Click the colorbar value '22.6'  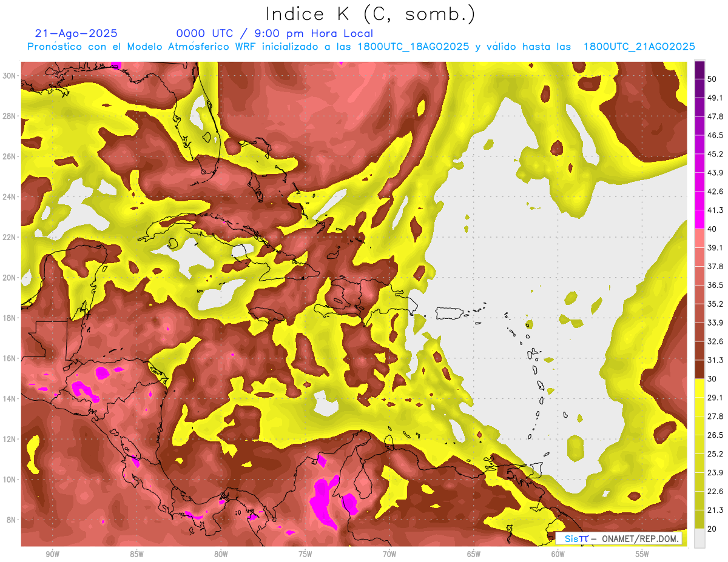pos(715,491)
